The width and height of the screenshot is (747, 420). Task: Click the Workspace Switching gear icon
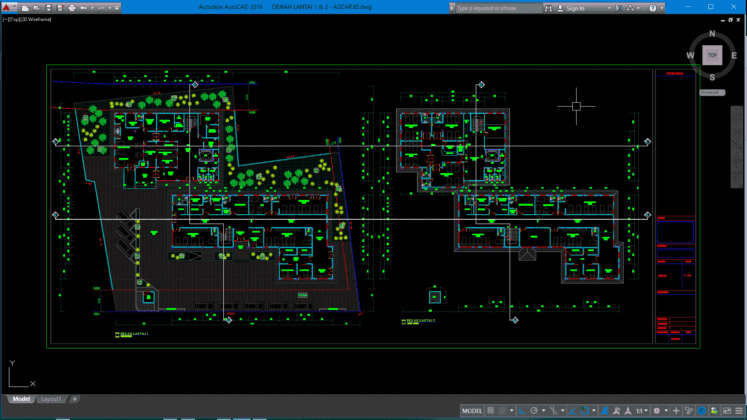[656, 410]
